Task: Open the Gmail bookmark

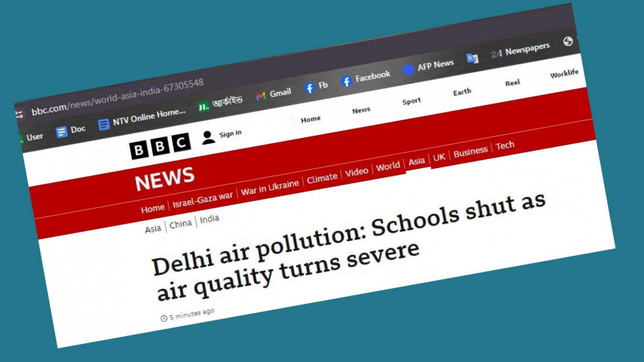Action: click(x=274, y=94)
